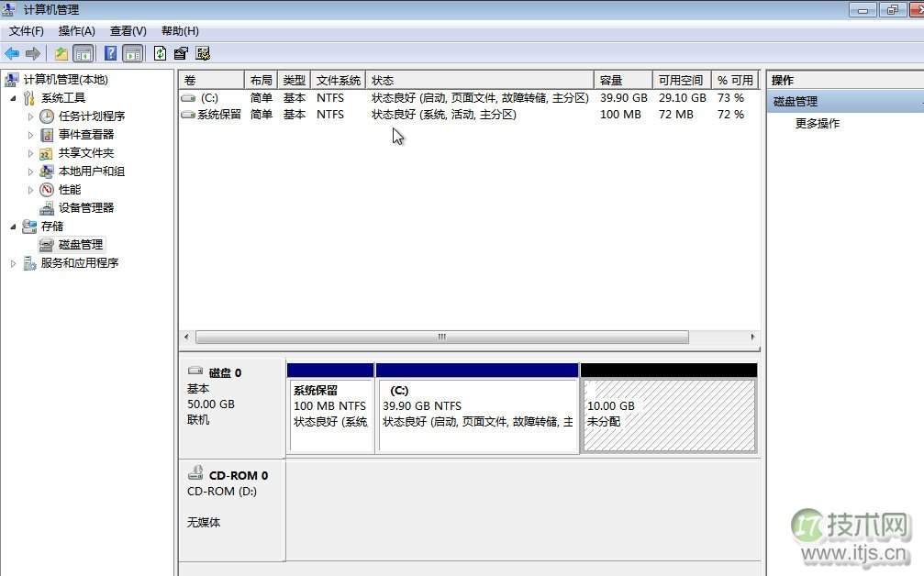Toggle the show/hide action pane
Image resolution: width=924 pixels, height=576 pixels.
(x=131, y=53)
